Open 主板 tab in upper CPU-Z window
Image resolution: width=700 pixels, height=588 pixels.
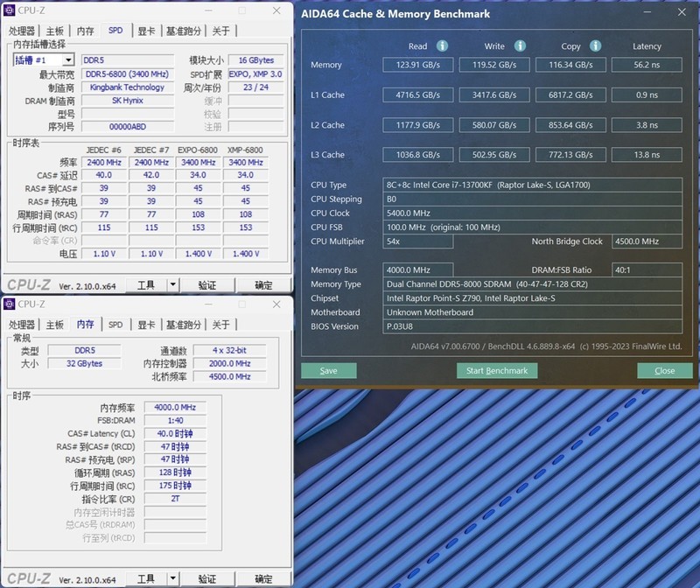[x=54, y=31]
